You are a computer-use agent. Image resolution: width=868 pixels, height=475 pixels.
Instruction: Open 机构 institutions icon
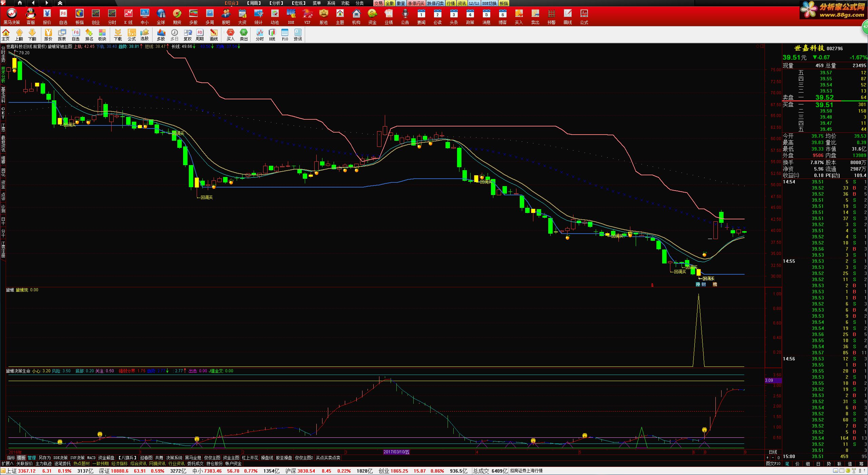[356, 16]
